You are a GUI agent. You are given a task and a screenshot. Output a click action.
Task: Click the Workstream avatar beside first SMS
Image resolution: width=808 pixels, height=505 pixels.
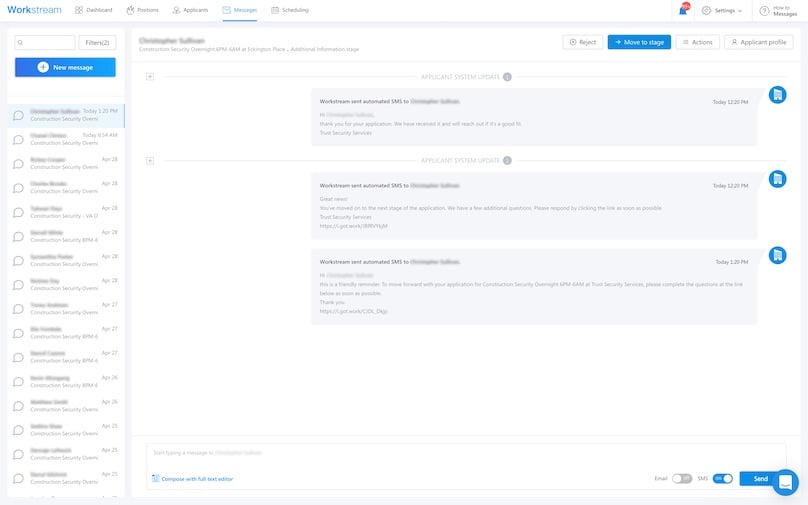click(777, 94)
